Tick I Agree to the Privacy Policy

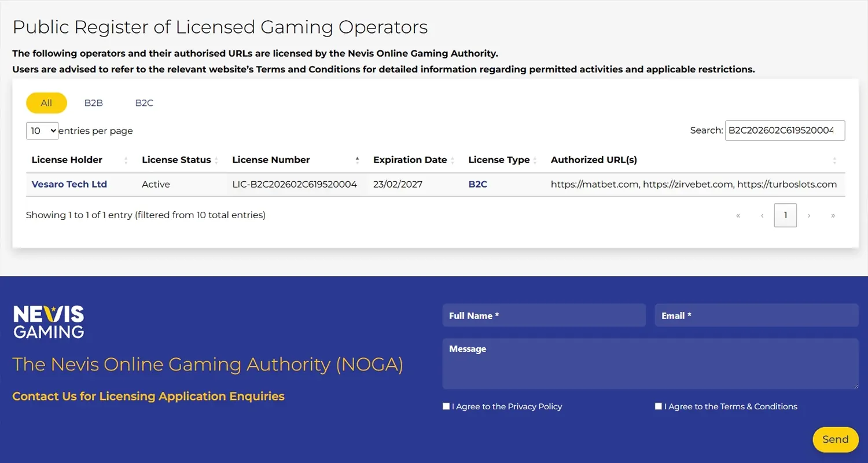(446, 406)
